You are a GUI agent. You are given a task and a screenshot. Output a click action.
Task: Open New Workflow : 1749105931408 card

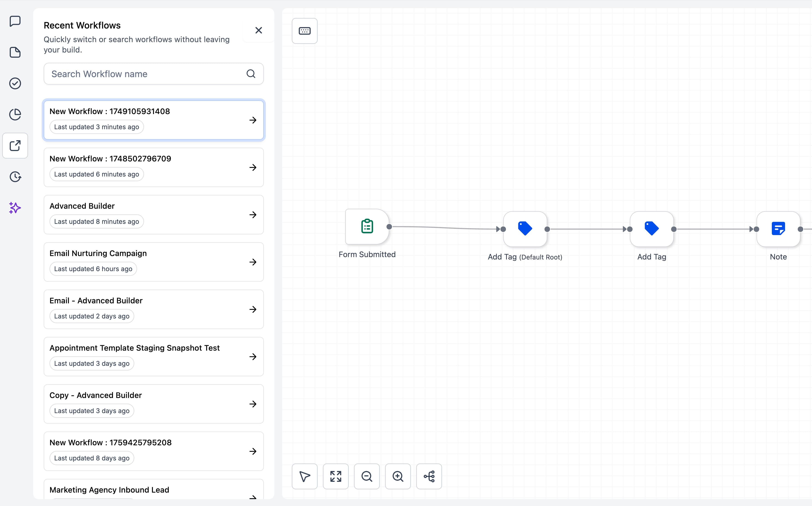(154, 120)
